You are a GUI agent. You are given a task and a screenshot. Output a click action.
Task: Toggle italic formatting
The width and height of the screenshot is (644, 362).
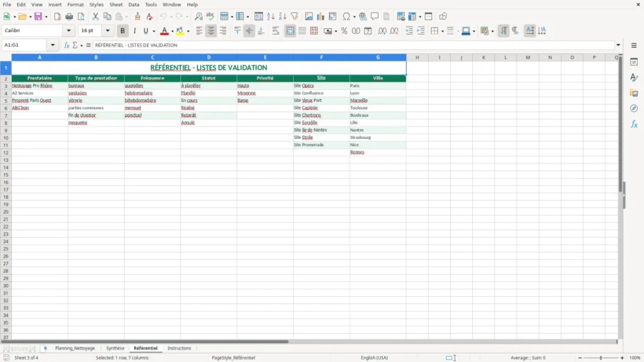pyautogui.click(x=135, y=31)
